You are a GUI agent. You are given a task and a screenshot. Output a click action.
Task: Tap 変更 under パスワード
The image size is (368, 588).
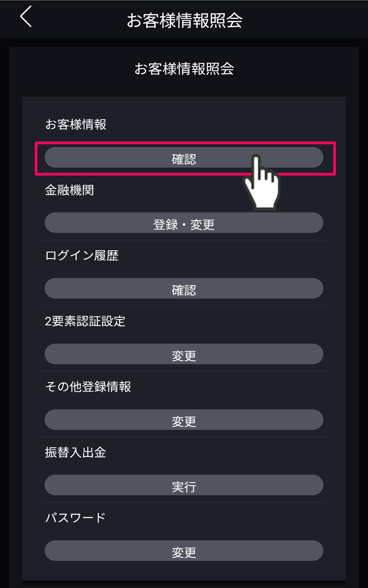coord(184,551)
